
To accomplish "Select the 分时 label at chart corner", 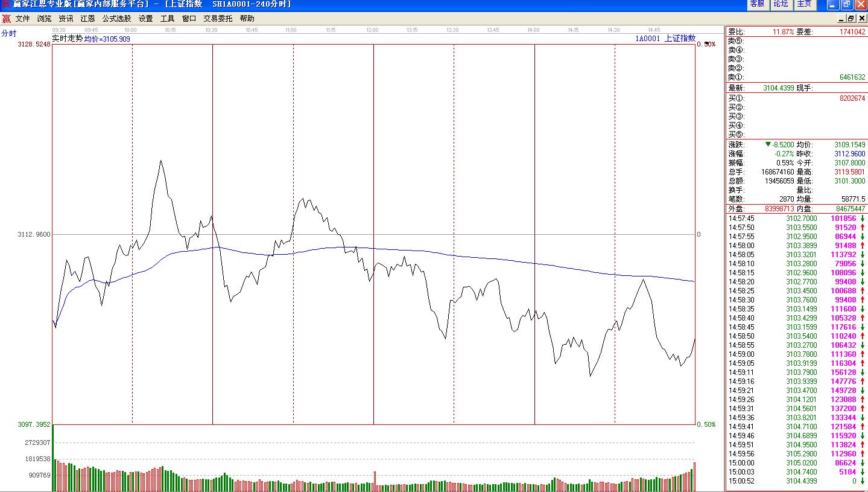I will 9,33.
